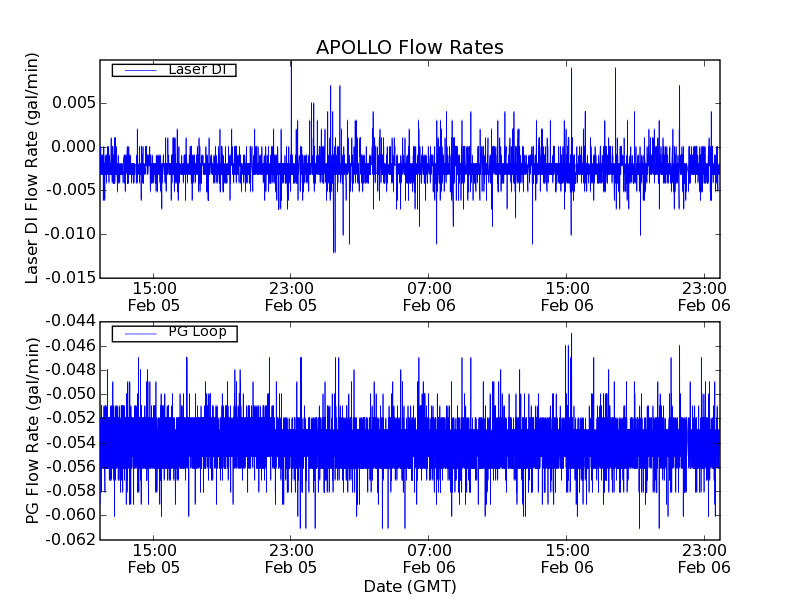Click the blue line sample in PG Loop legend
Image resolution: width=800 pixels, height=600 pixels.
138,333
